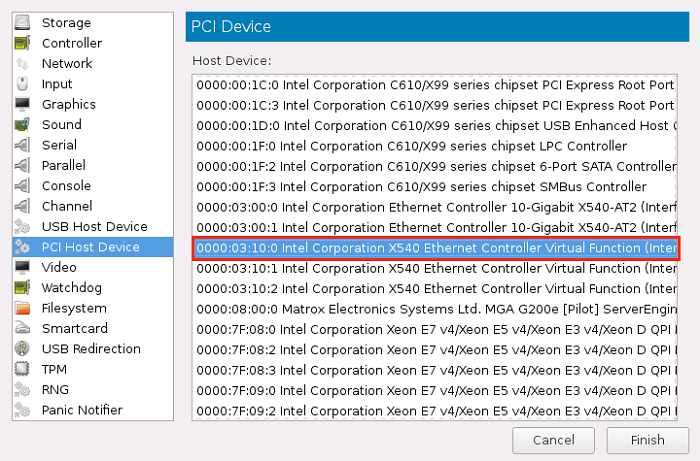Screen dimensions: 700x461
Task: Click the USB Redirection icon
Action: (22, 349)
